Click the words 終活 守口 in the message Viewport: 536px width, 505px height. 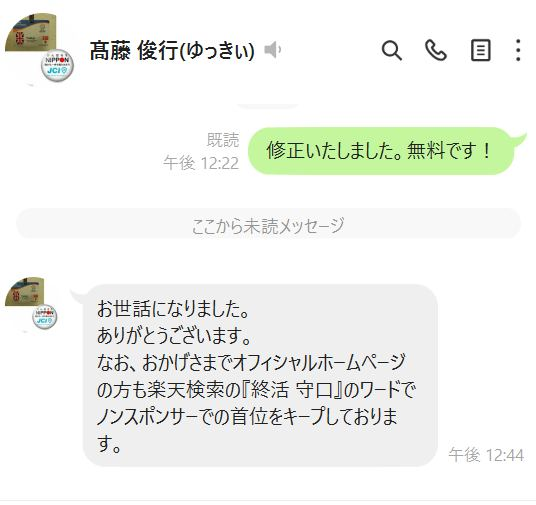coord(292,390)
